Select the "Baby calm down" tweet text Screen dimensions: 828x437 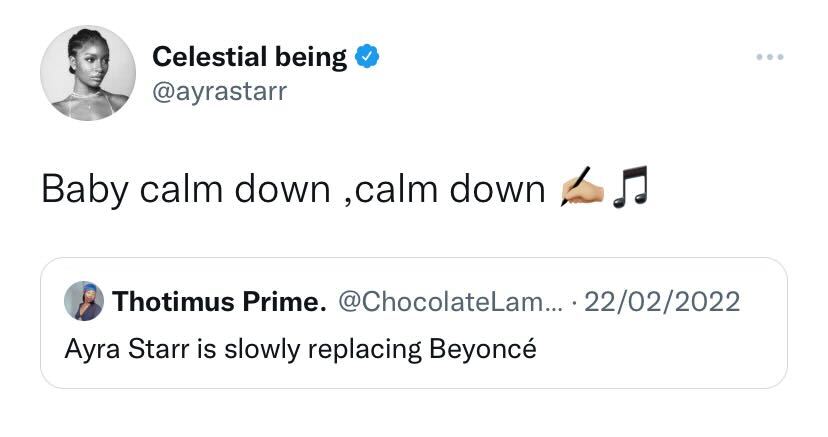coord(292,188)
